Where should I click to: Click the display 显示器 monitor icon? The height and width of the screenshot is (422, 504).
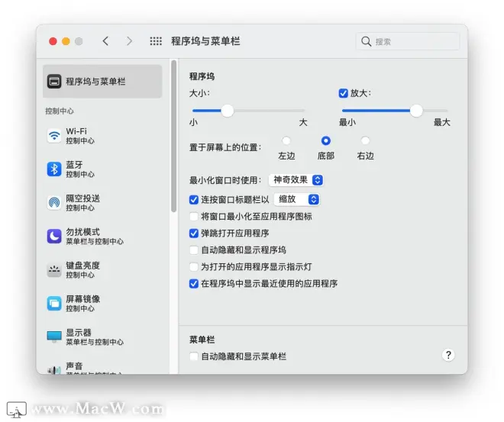pyautogui.click(x=54, y=337)
